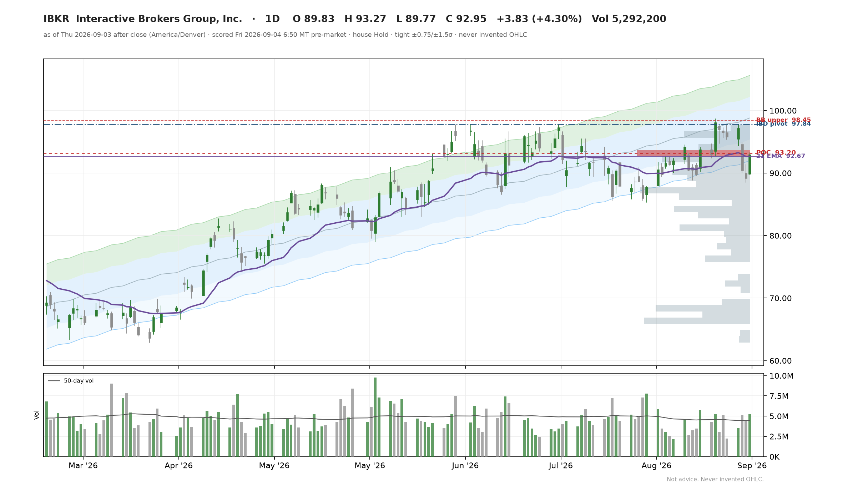This screenshot has height=491, width=868.
Task: Click the change +3.83 (+4.30%)
Action: point(539,19)
